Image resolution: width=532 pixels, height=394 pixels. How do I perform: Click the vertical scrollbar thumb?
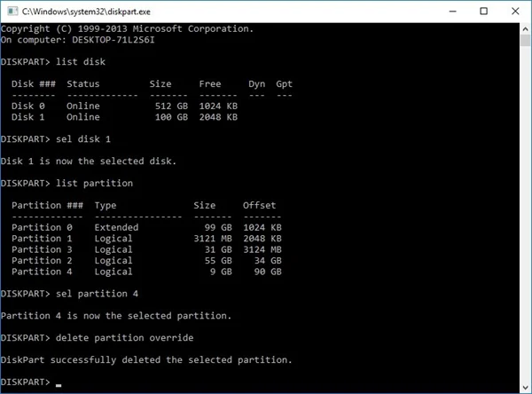click(525, 41)
